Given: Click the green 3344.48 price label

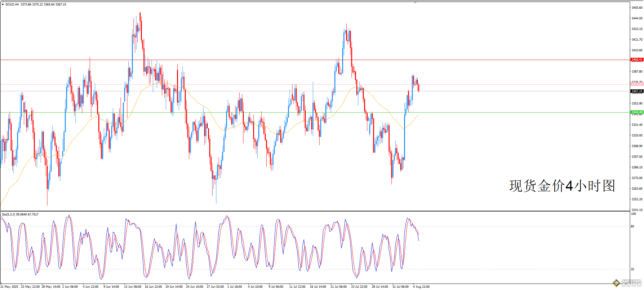Looking at the screenshot, I should coord(637,112).
